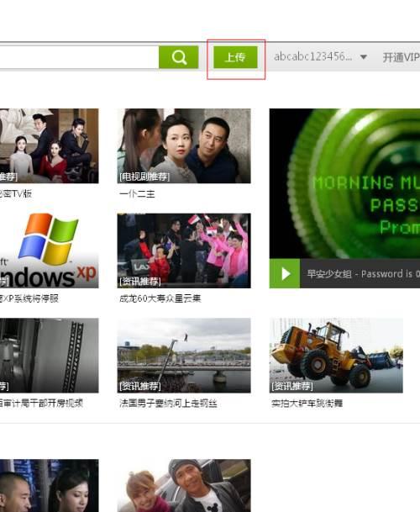The width and height of the screenshot is (420, 512).
Task: Open the Windows XP news thumbnail
Action: tap(49, 251)
